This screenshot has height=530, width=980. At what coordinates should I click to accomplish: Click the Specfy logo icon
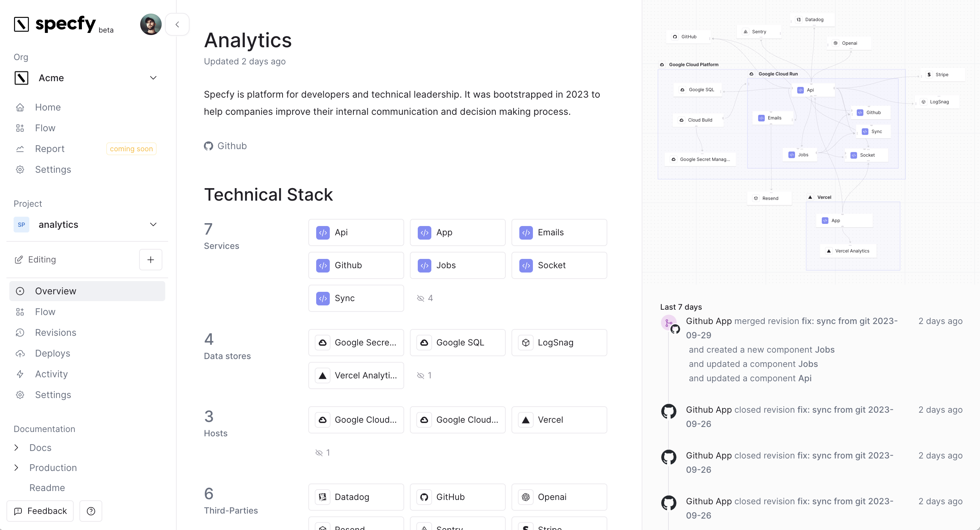click(21, 24)
